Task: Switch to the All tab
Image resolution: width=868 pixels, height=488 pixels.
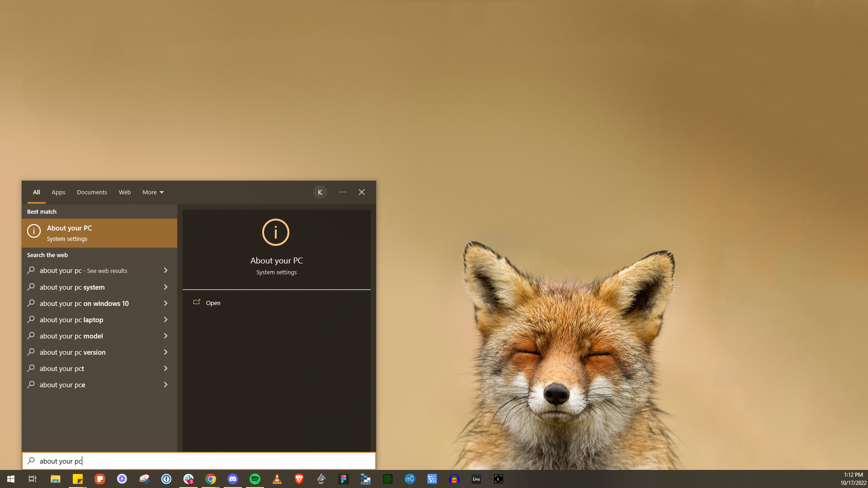Action: pyautogui.click(x=37, y=192)
